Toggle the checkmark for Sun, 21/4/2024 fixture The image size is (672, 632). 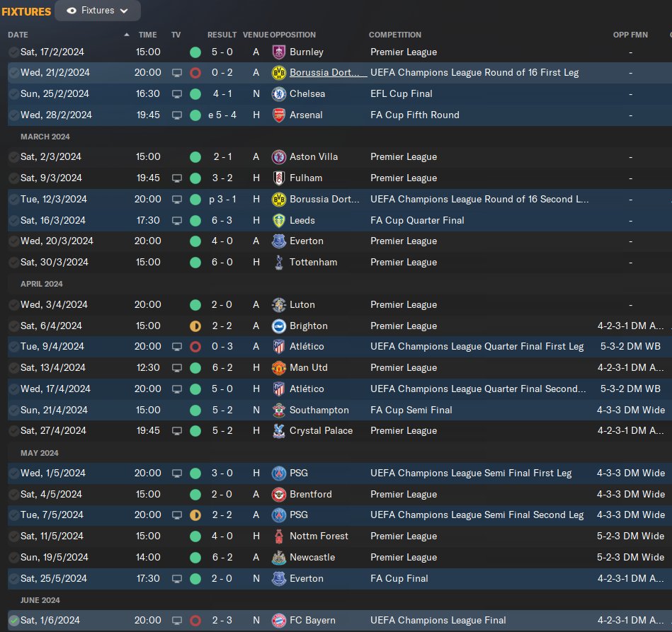(x=13, y=410)
